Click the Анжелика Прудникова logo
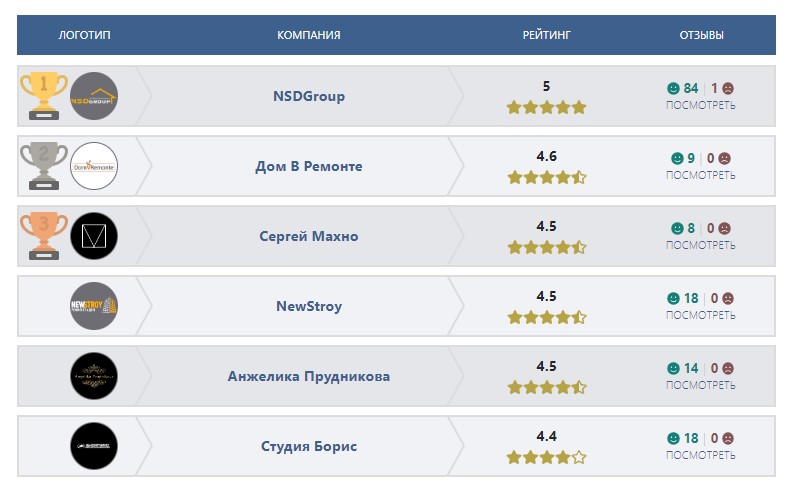Screen dimensions: 791x484 94,376
